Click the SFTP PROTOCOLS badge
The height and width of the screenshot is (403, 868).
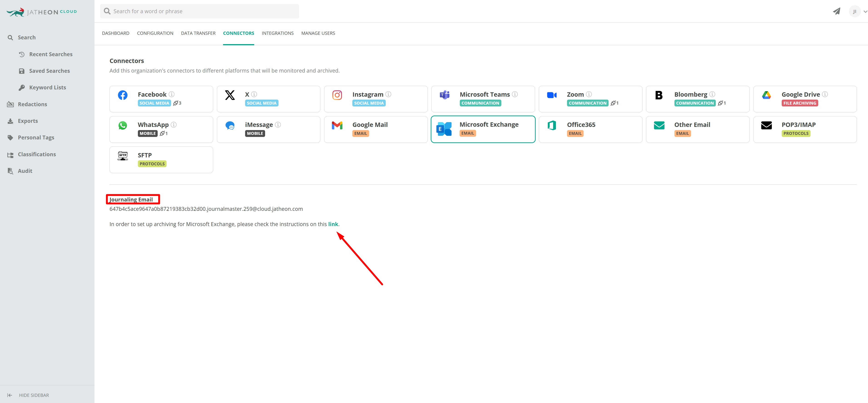coord(152,164)
